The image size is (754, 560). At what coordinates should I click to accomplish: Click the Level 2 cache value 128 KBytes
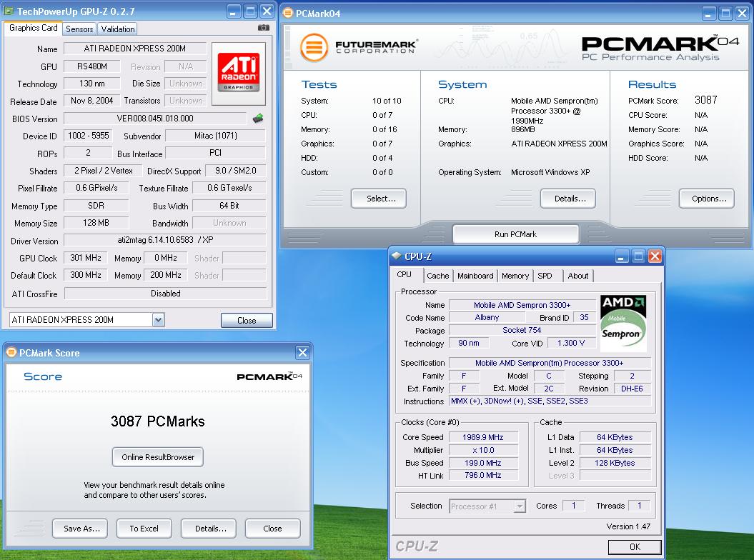(615, 463)
